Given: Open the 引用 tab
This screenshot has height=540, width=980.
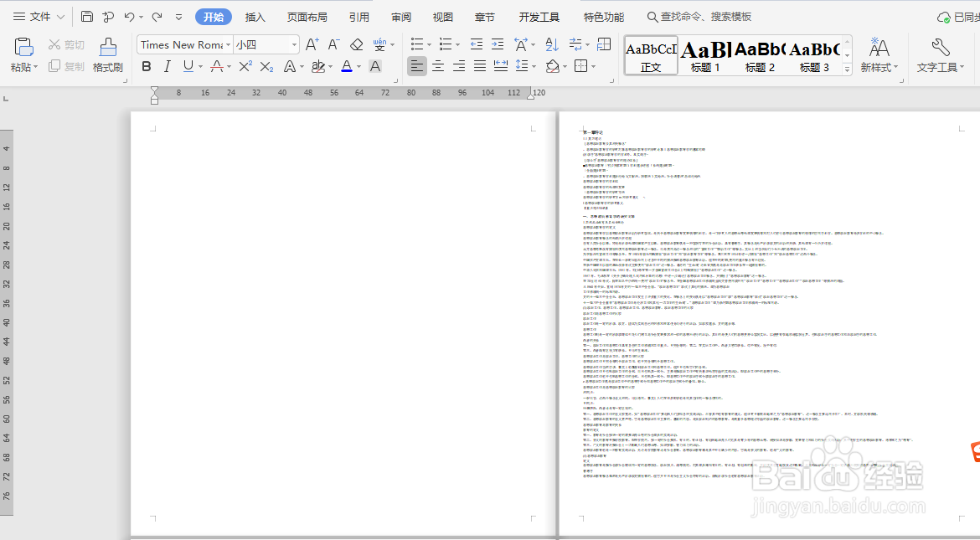Looking at the screenshot, I should point(359,17).
